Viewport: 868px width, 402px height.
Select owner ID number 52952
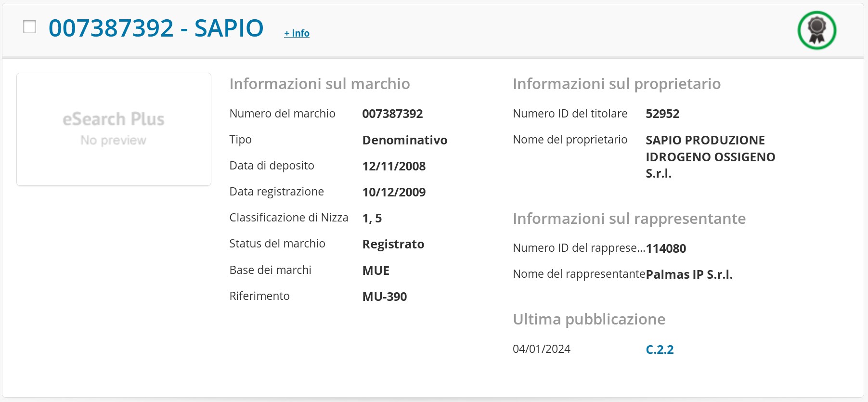pyautogui.click(x=662, y=114)
